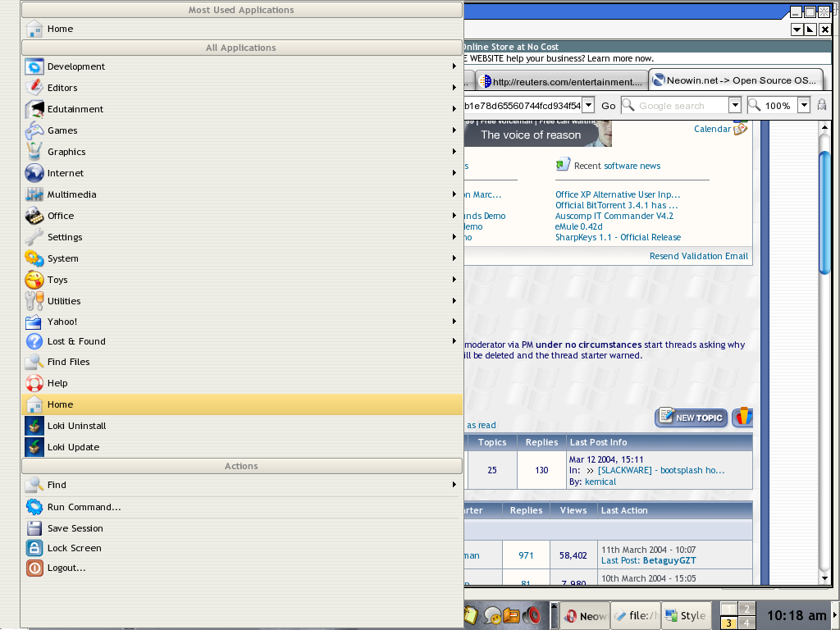Switch to virtual desktop 4 in pager
840x630 pixels.
coord(746,623)
